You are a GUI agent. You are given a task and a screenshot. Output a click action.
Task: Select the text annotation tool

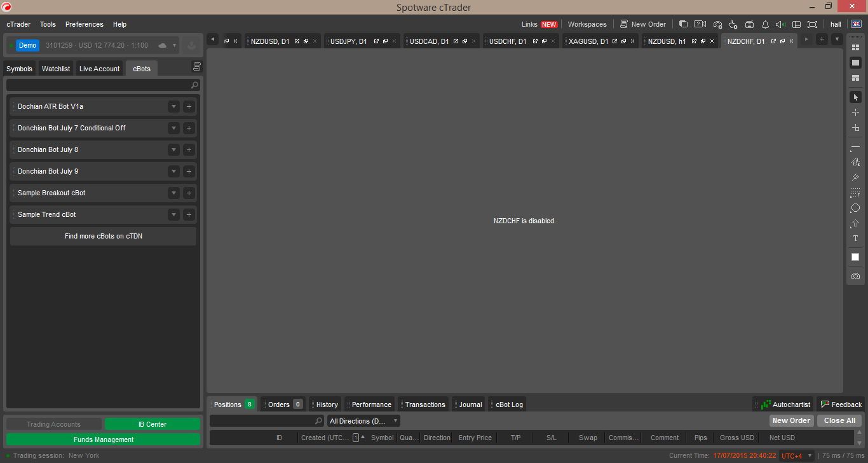855,238
